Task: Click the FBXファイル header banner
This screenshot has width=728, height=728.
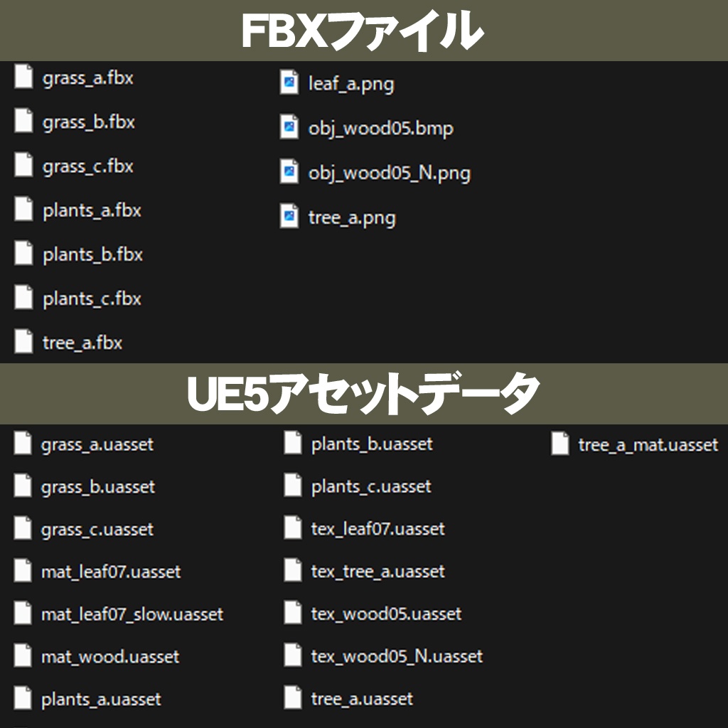Action: [364, 28]
